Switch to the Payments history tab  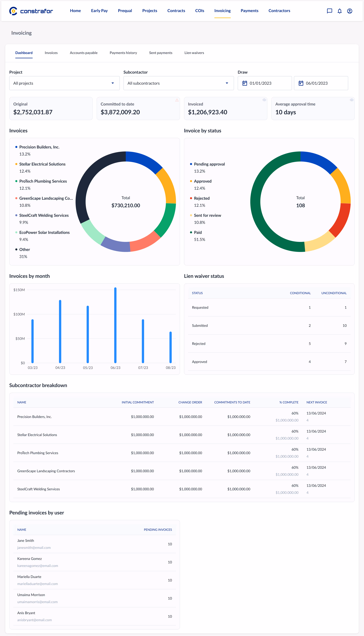tap(123, 53)
